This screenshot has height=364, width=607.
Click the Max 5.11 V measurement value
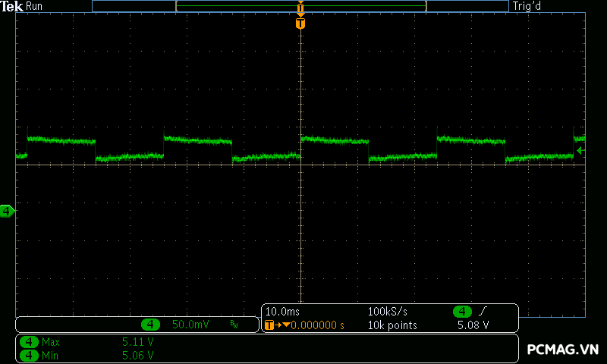(x=137, y=342)
